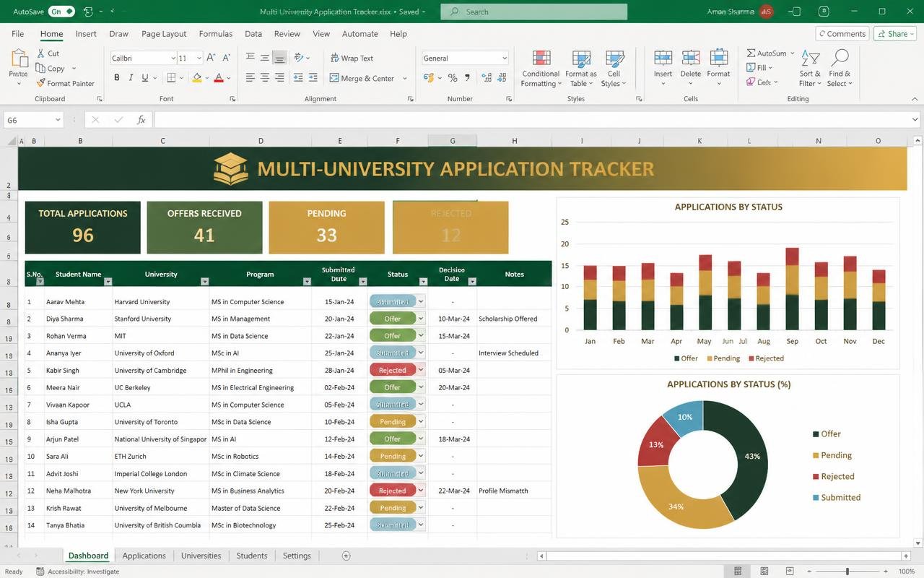924x578 pixels.
Task: Click Pending status pill for Isha Gupta
Action: 393,422
